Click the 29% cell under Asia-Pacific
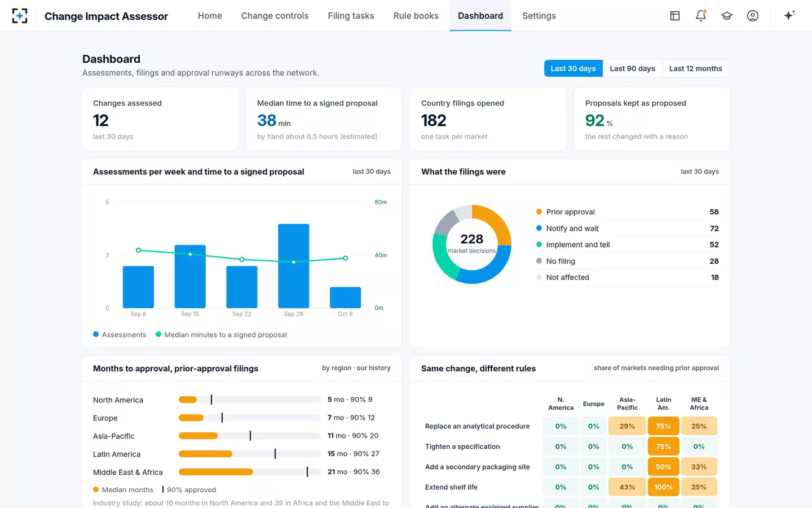The image size is (812, 508). click(x=627, y=426)
